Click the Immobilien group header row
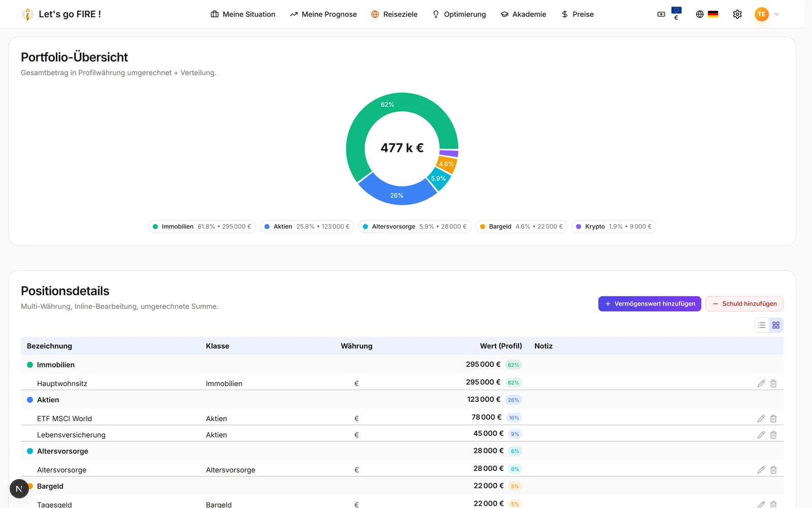This screenshot has width=812, height=508. 402,365
